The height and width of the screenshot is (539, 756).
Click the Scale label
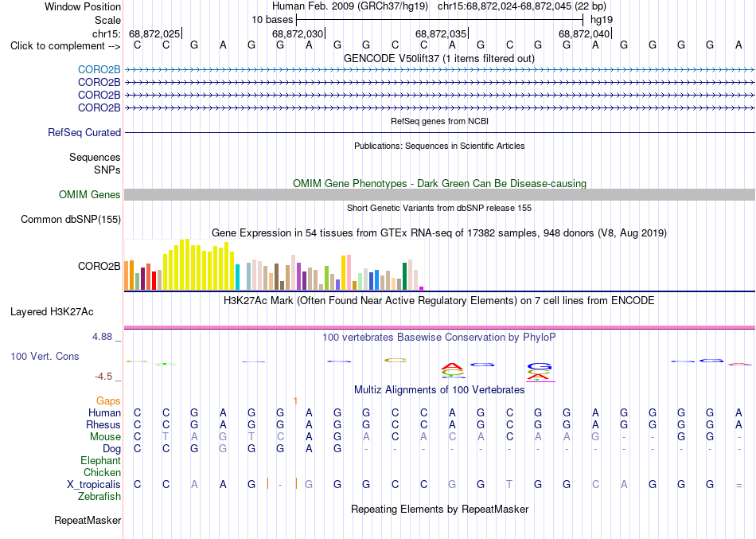[107, 20]
